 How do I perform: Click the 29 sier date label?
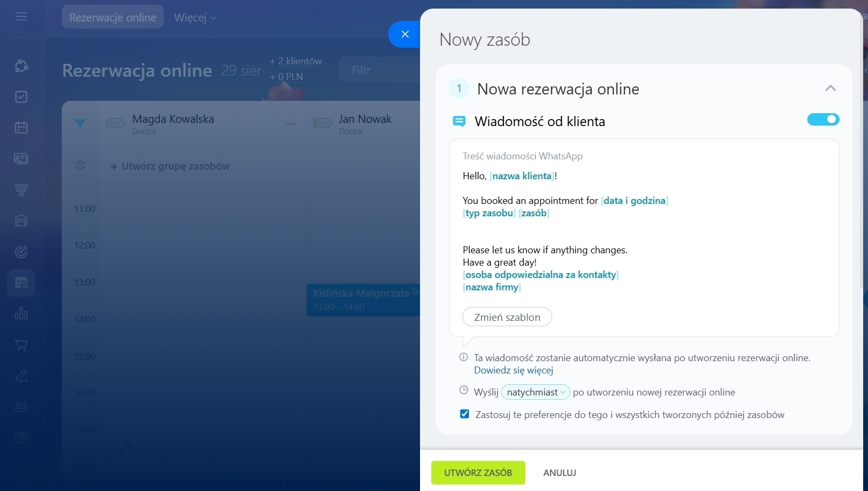(x=241, y=71)
